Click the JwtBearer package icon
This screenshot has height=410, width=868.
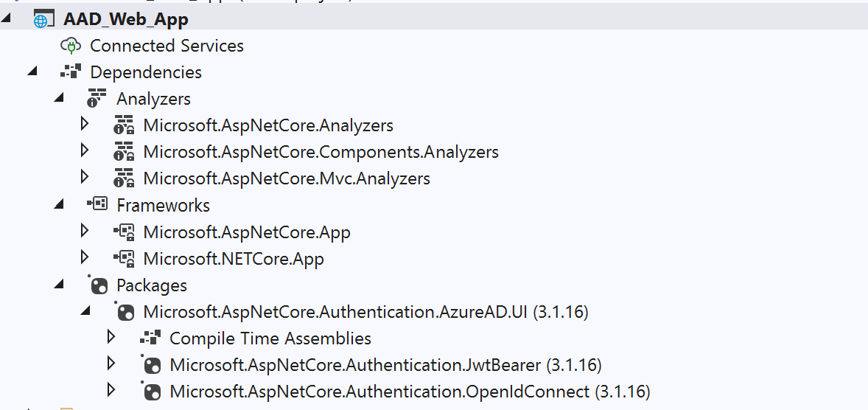point(150,364)
